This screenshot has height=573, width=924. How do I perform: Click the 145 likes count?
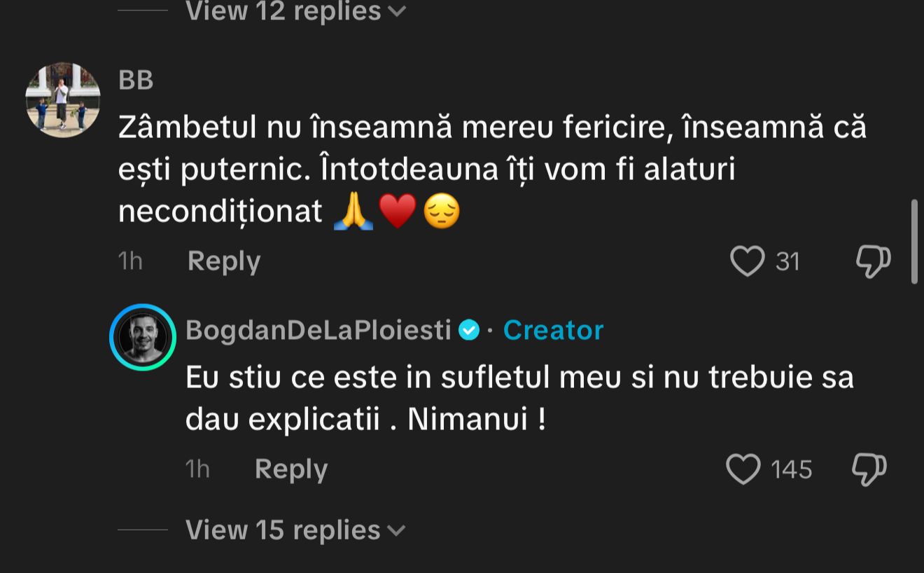(791, 469)
